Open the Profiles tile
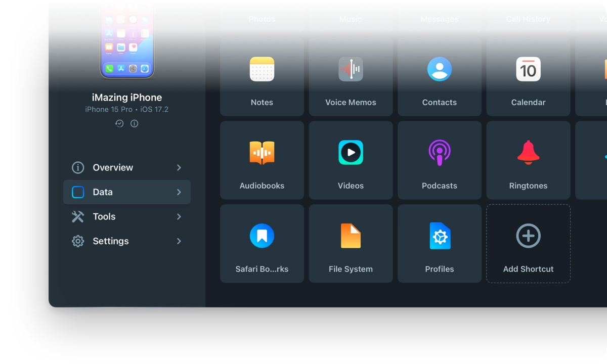Image resolution: width=607 pixels, height=364 pixels. coord(439,244)
